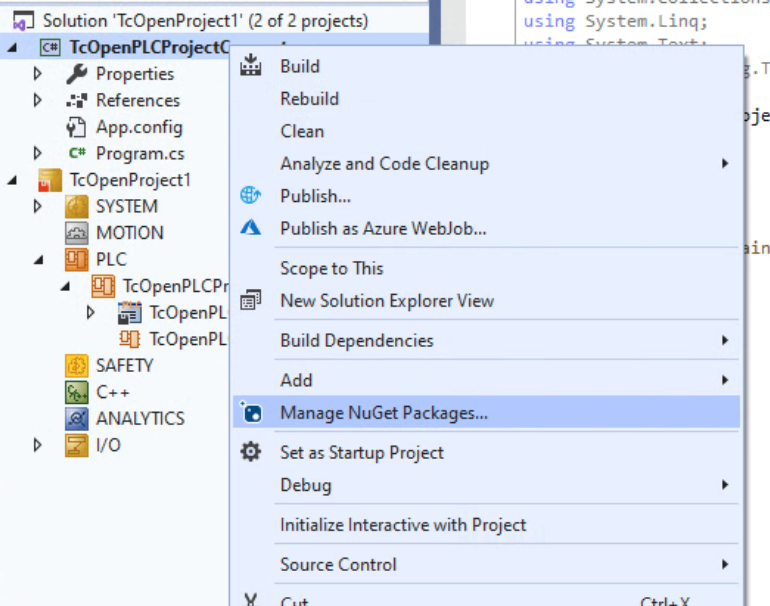770x606 pixels.
Task: Open Analyze and Code Cleanup submenu arrow
Action: [725, 164]
